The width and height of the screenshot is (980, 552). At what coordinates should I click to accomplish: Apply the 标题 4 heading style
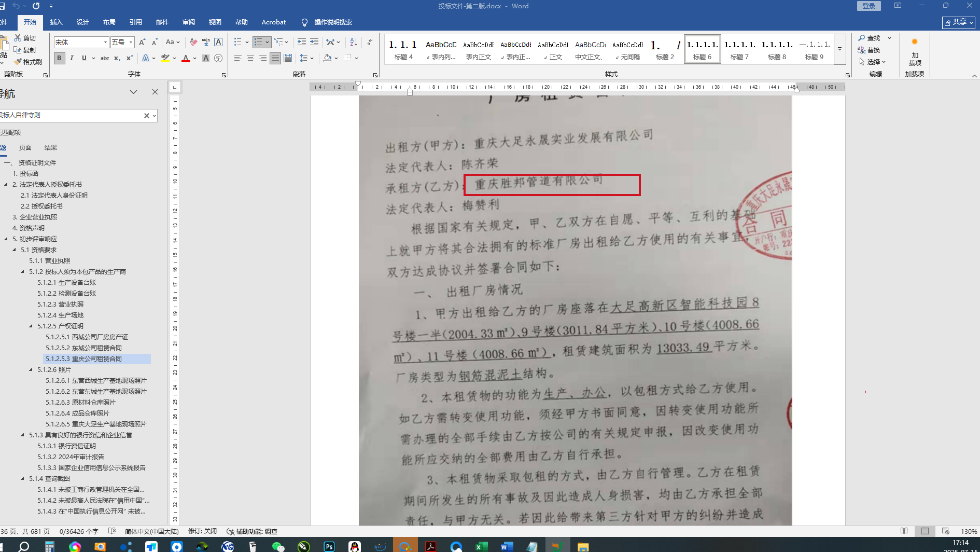click(403, 49)
